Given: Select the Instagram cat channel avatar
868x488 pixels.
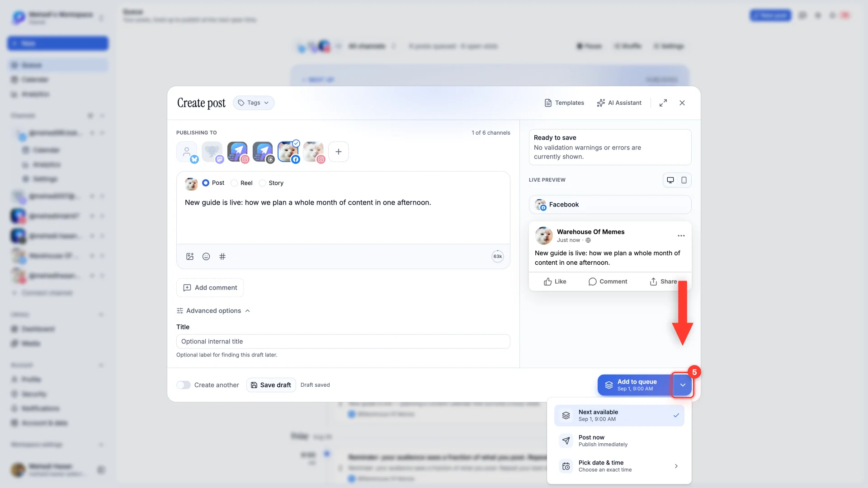Looking at the screenshot, I should [314, 152].
